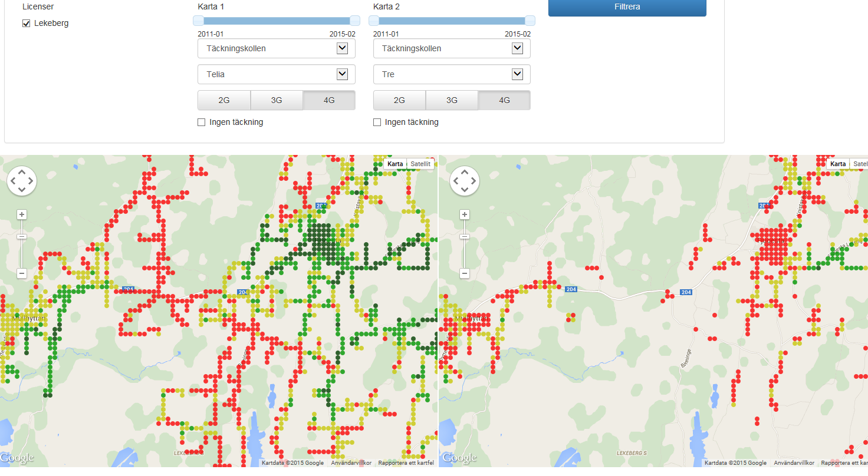Image resolution: width=868 pixels, height=476 pixels.
Task: Select 2G network for Karta 1
Action: (x=224, y=100)
